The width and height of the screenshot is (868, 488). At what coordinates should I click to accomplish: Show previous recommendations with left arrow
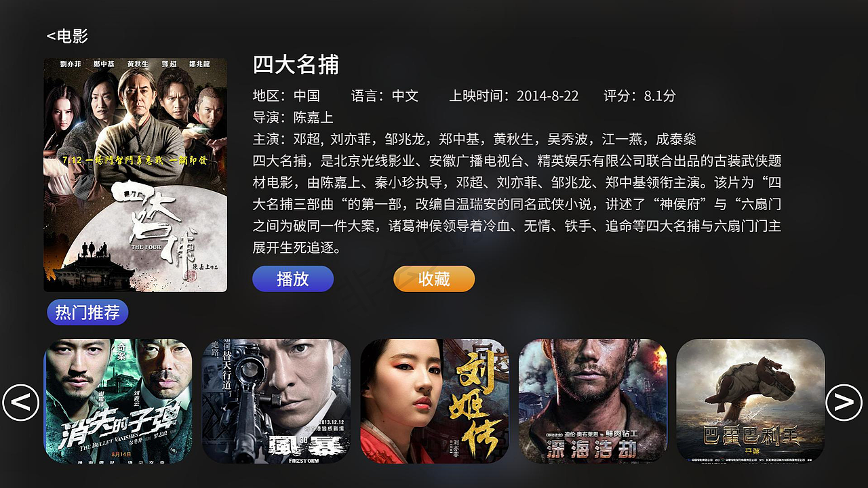[x=20, y=403]
